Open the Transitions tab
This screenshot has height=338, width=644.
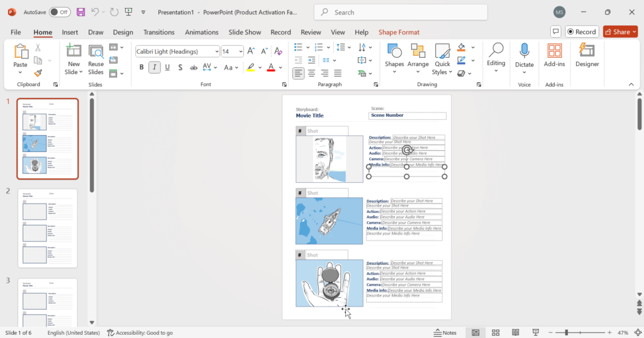click(x=158, y=32)
